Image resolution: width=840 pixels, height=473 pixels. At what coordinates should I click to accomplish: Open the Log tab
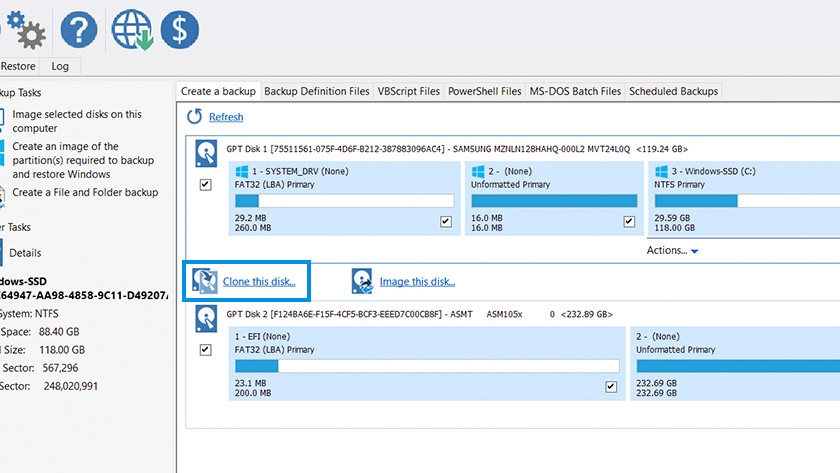(60, 66)
